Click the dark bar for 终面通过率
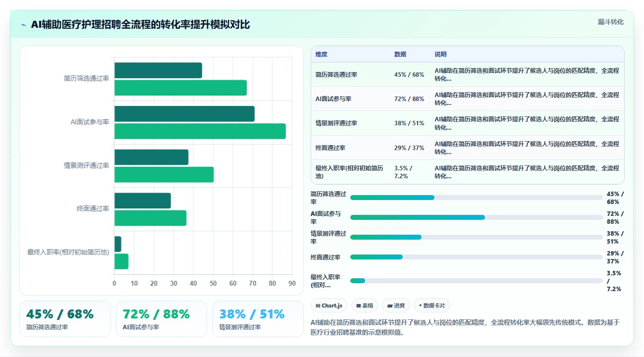644x357 pixels. pyautogui.click(x=143, y=201)
